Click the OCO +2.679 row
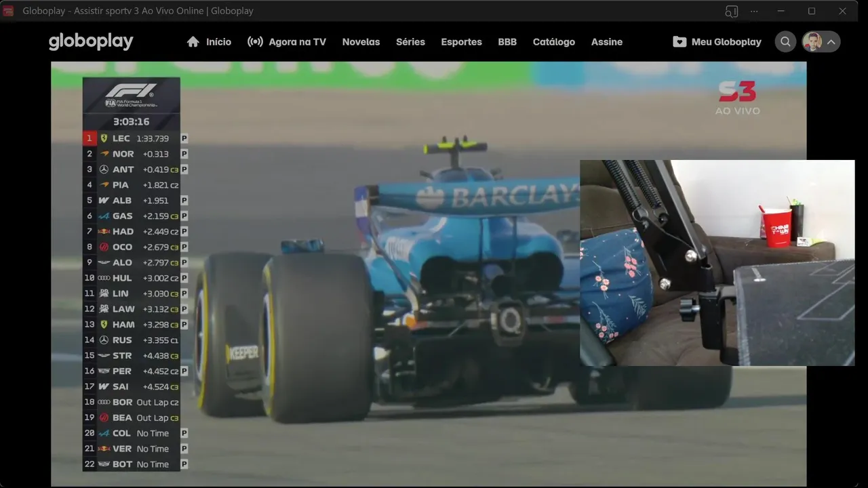Viewport: 868px width, 488px height. pos(135,247)
